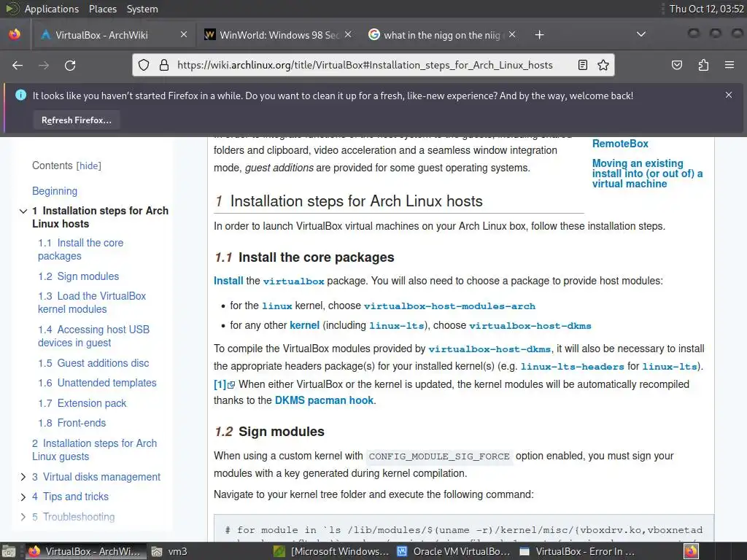Screen dimensions: 747x560
Task: Open 1.5 Guest additions disc entry
Action: point(93,363)
